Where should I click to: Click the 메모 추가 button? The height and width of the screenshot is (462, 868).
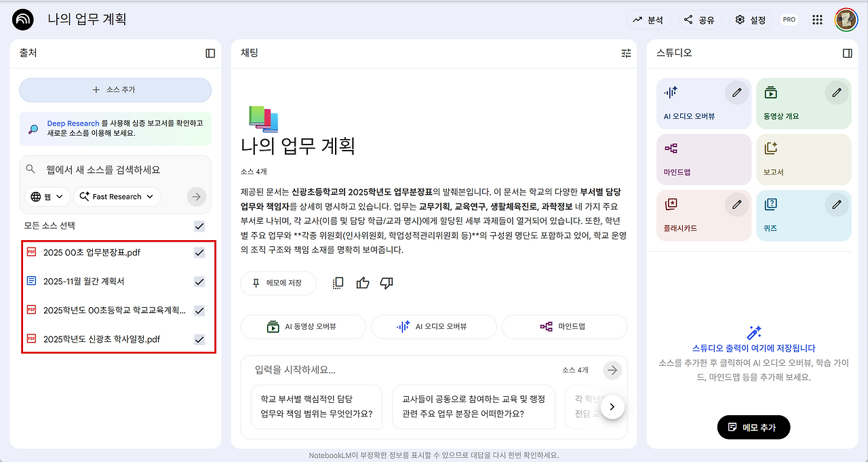pos(753,427)
